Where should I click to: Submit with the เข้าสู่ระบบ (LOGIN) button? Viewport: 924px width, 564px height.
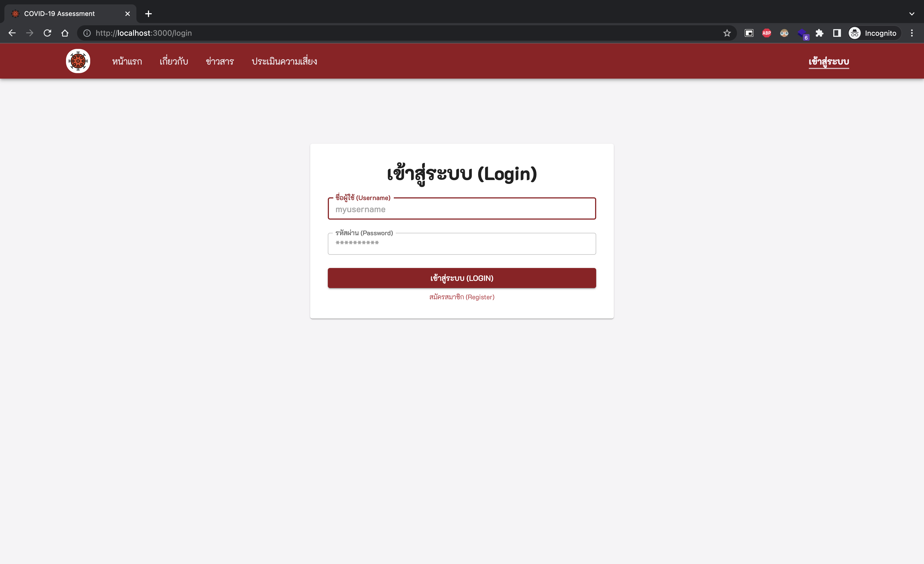click(x=462, y=278)
